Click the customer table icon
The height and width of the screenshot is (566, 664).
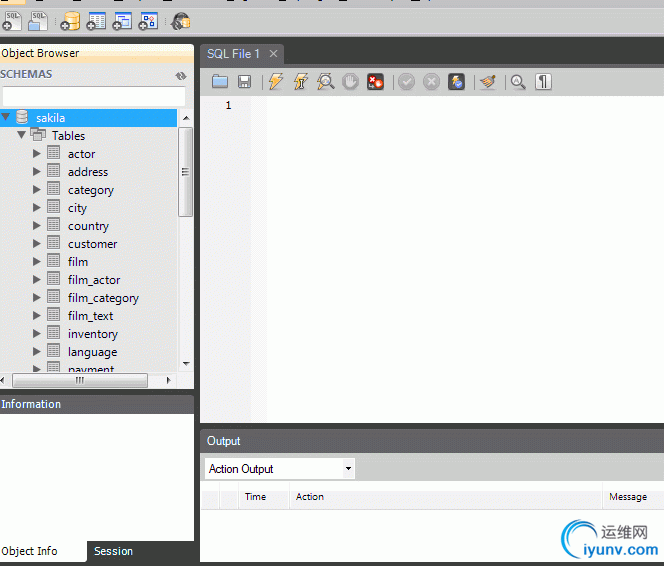tap(53, 243)
